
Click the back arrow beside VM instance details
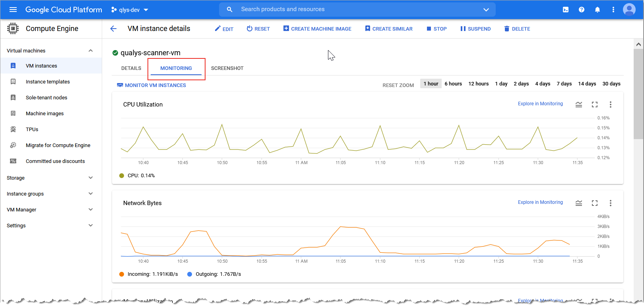(x=113, y=29)
